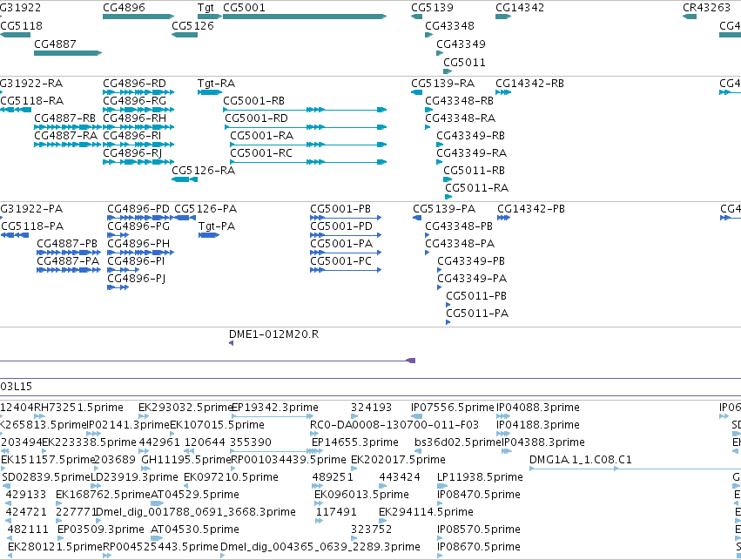This screenshot has height=560, width=741.
Task: Select the CG14342 gene label
Action: pos(520,8)
